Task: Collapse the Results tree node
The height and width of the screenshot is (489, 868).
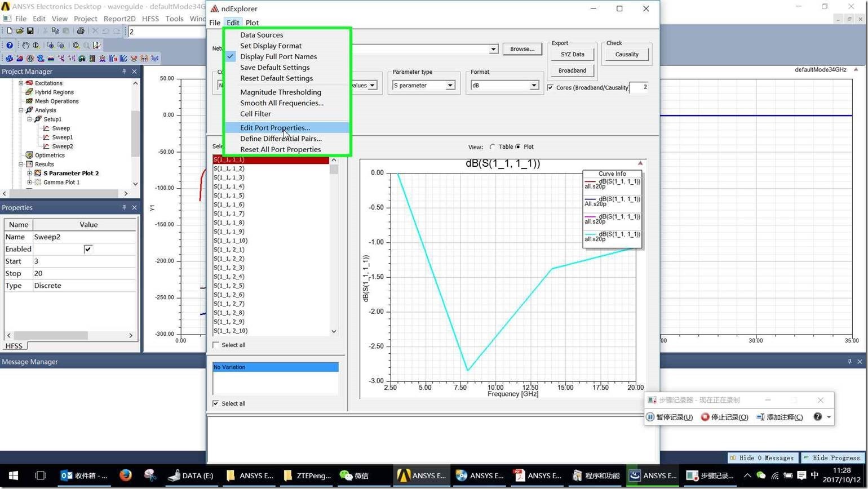Action: pyautogui.click(x=21, y=164)
